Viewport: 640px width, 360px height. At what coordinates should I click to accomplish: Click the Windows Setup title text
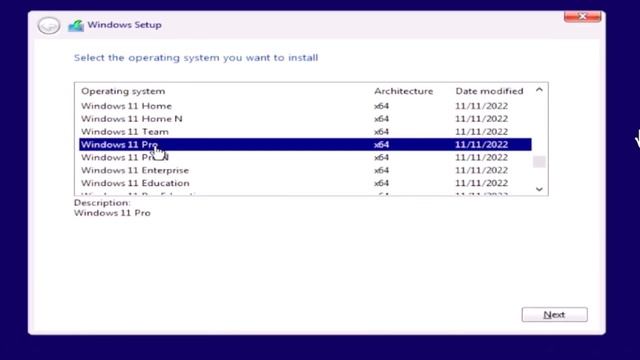pos(124,25)
